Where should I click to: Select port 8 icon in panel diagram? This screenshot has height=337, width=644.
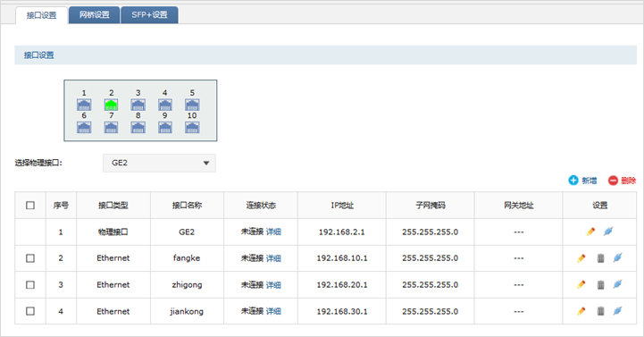(138, 128)
